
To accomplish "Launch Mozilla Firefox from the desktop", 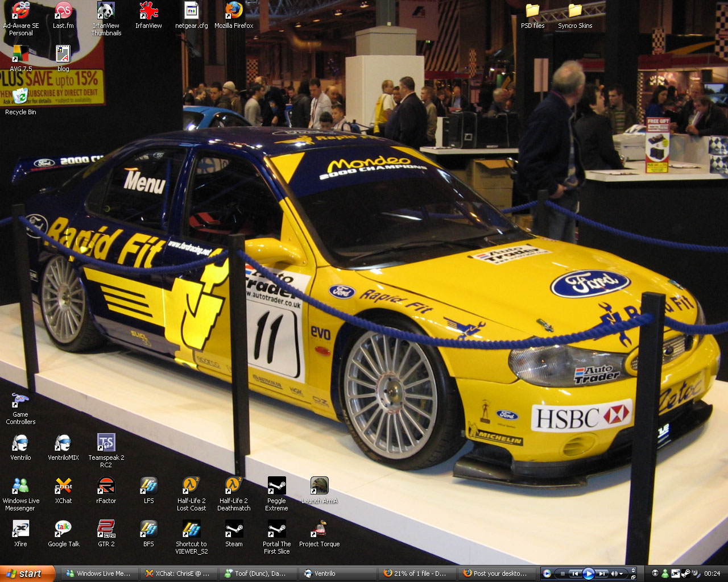I will [234, 15].
